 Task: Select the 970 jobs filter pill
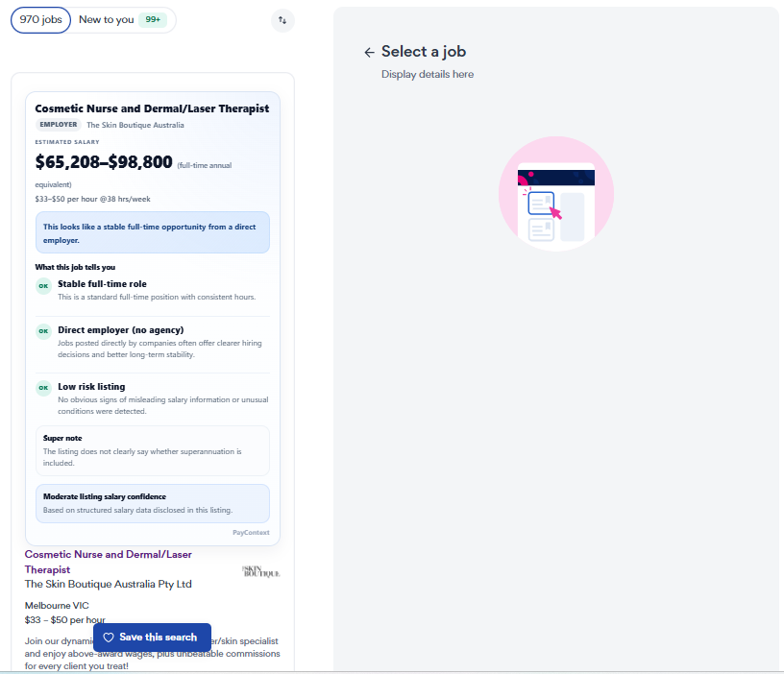point(39,19)
